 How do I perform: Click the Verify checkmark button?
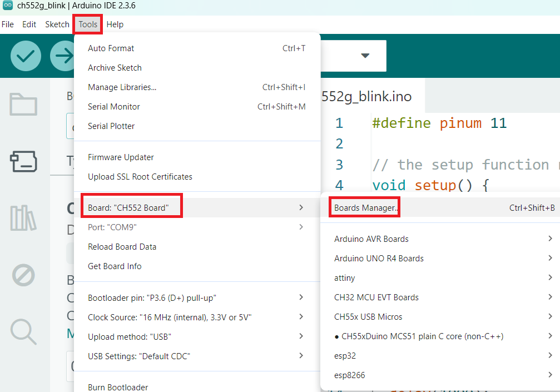tap(26, 56)
